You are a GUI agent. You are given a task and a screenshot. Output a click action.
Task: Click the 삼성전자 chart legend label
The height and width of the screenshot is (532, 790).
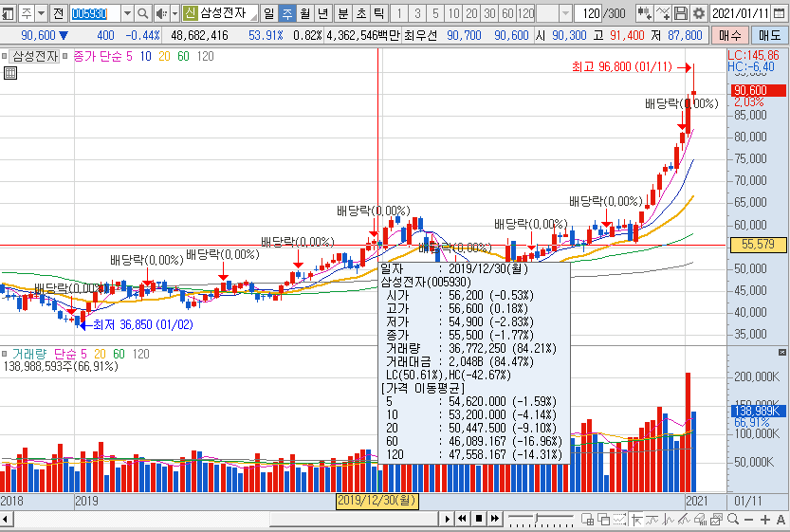[x=35, y=56]
